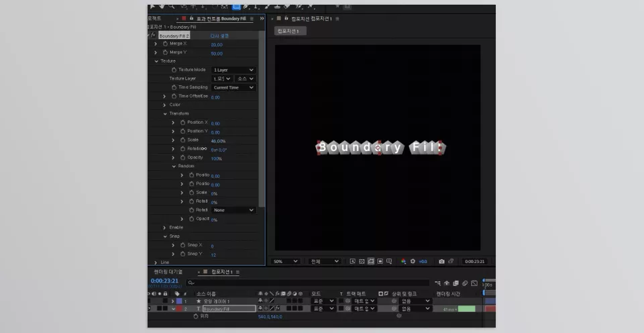Click the blue timeline current time 0:00:23:21
The image size is (644, 333).
click(x=164, y=281)
